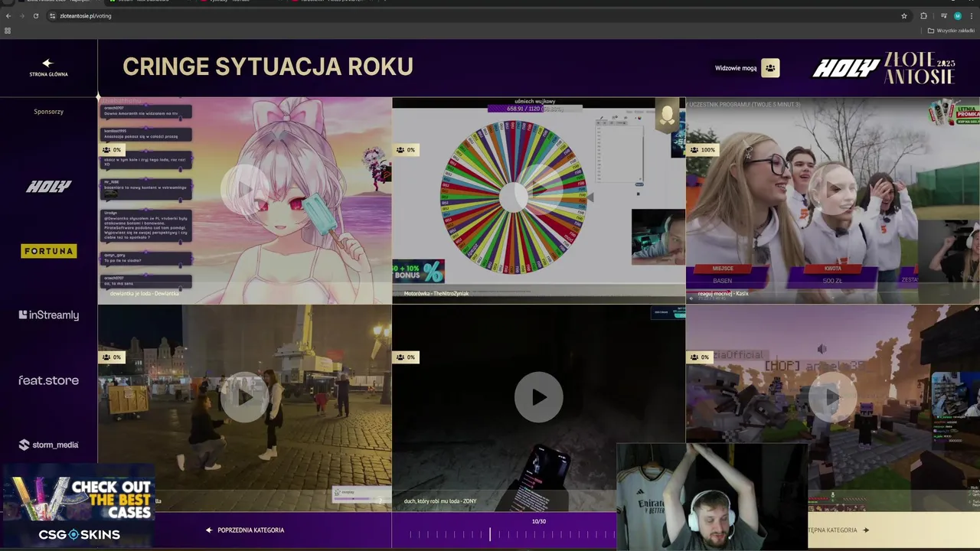Open the Wszystkie zakładki bookmarks folder
Image resolution: width=980 pixels, height=551 pixels.
pos(951,31)
